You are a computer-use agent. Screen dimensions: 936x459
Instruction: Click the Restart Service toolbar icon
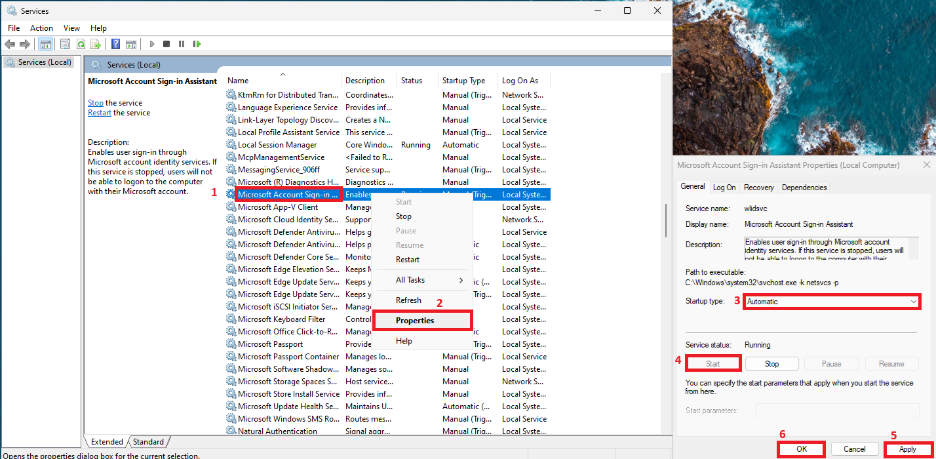click(x=197, y=44)
